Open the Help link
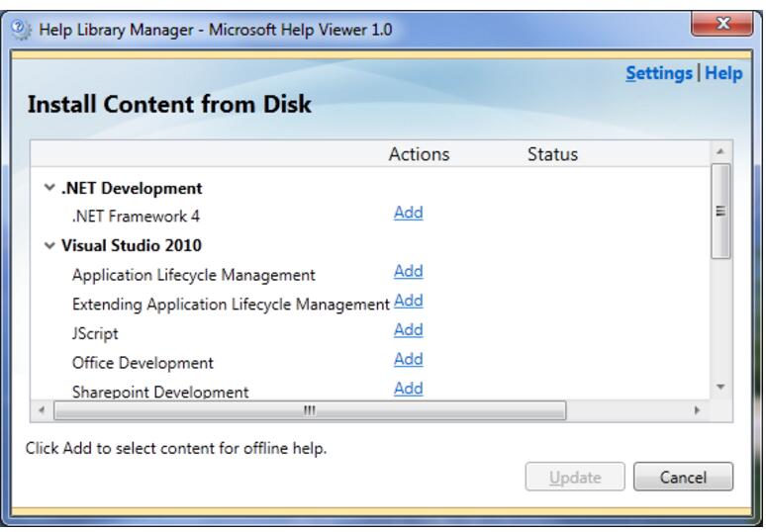The image size is (766, 532). (x=723, y=73)
